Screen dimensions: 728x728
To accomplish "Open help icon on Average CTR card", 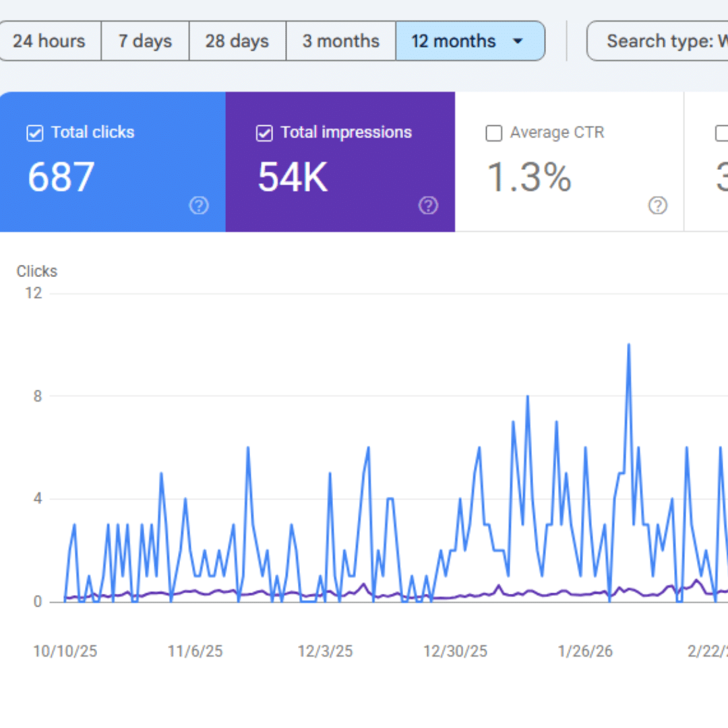I will click(657, 205).
